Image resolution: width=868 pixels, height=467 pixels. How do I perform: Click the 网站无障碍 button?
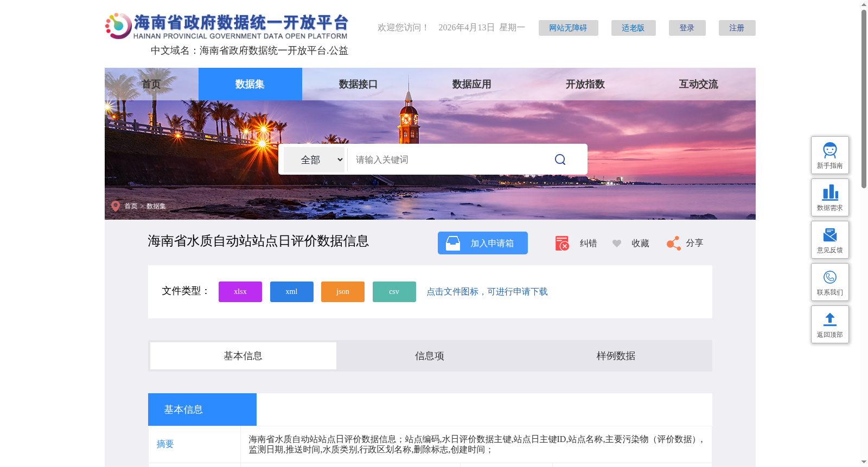click(x=568, y=28)
